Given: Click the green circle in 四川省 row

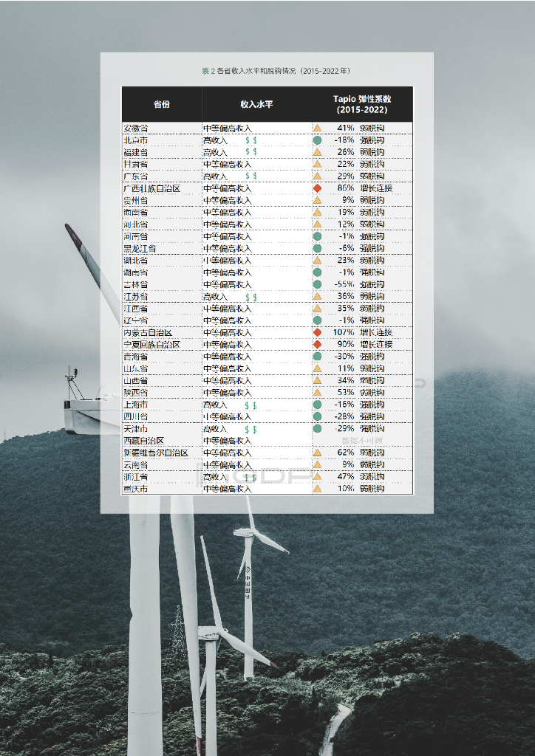Looking at the screenshot, I should pyautogui.click(x=317, y=416).
